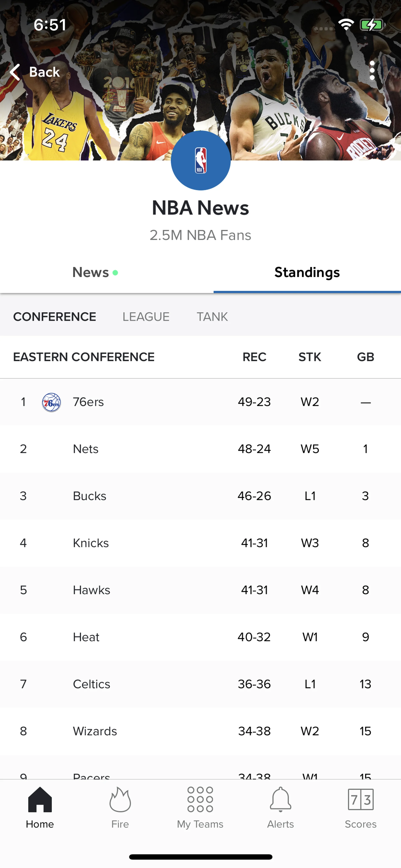This screenshot has width=401, height=868.
Task: Select the CONFERENCE standings filter
Action: [55, 317]
